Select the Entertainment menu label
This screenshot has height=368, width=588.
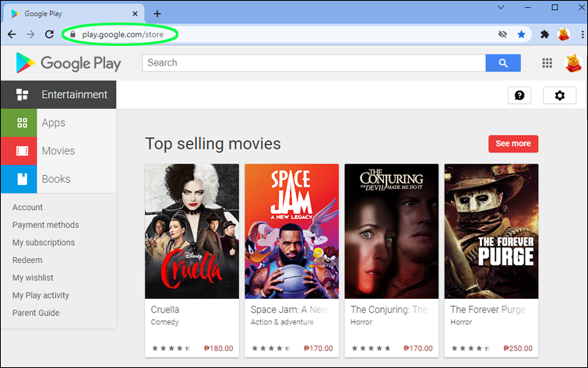74,94
